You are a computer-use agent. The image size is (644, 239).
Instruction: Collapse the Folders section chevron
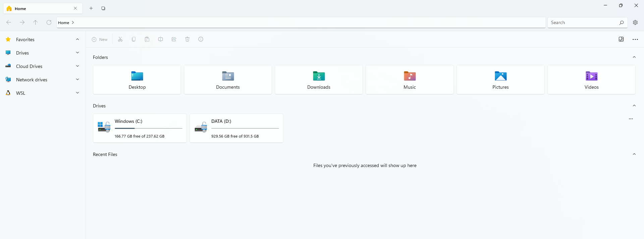click(634, 57)
